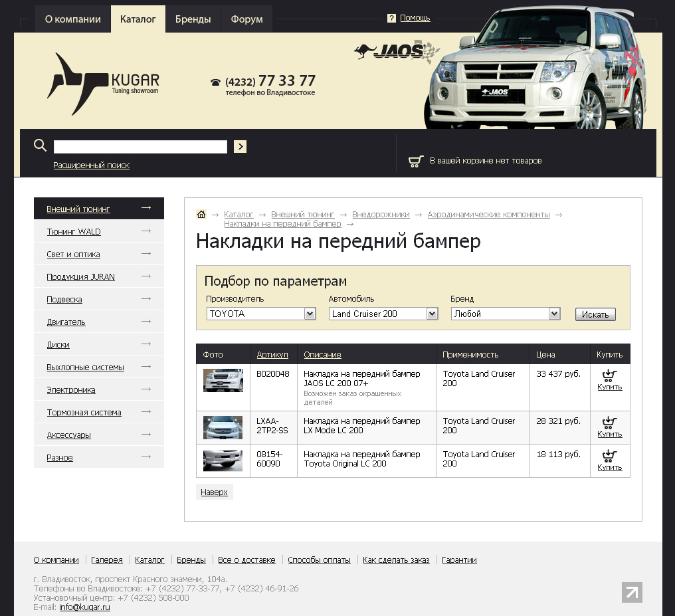The image size is (675, 616).
Task: Click arrow beside Разное
Action: click(146, 457)
